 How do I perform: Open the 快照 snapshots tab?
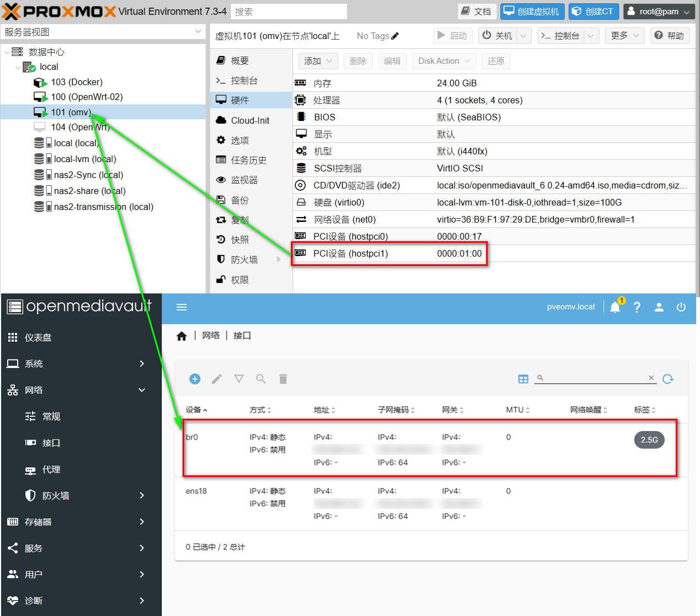240,240
